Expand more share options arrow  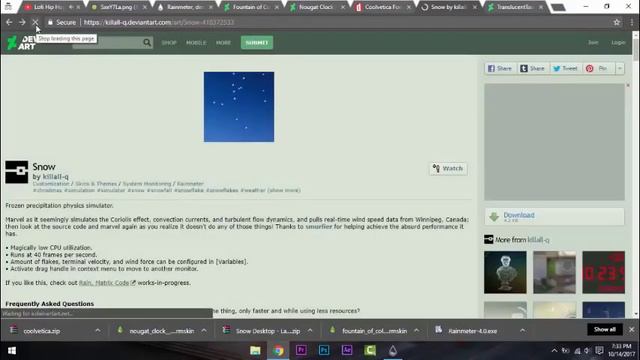point(620,68)
